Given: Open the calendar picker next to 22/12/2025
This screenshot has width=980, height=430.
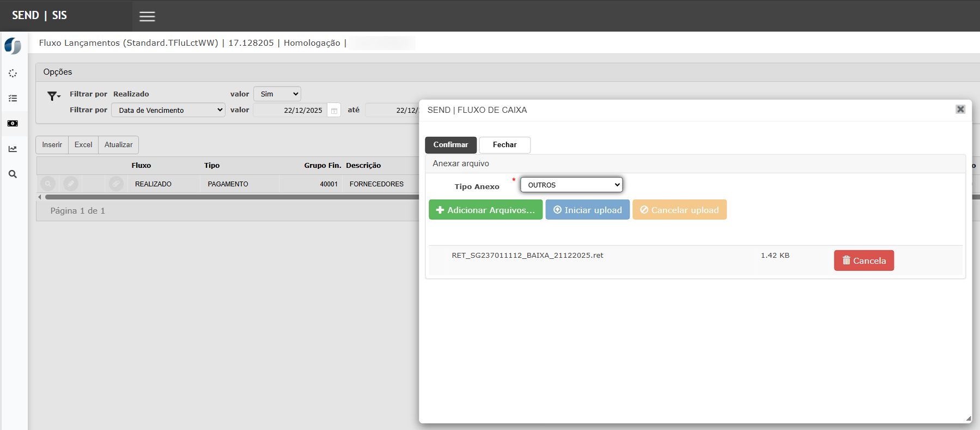Looking at the screenshot, I should coord(334,111).
